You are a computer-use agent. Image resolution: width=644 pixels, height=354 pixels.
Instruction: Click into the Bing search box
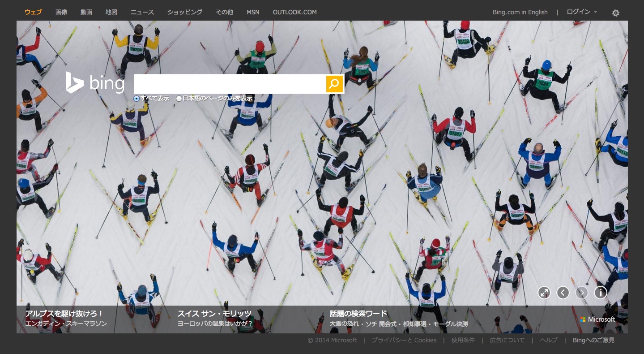pos(229,84)
